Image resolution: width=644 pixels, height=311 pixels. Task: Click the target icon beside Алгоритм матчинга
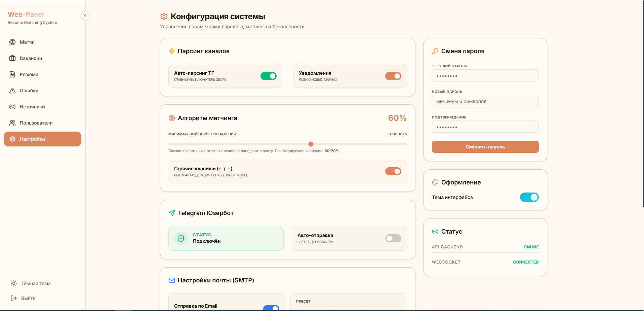coord(172,118)
